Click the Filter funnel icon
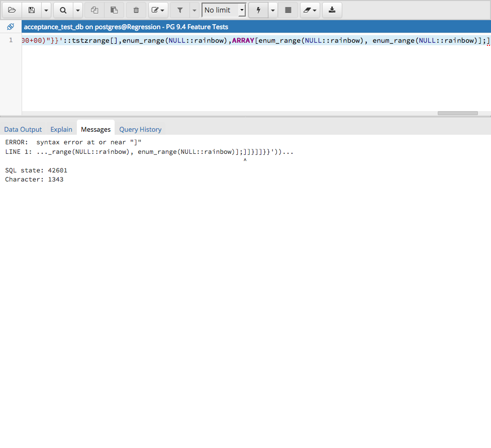The image size is (491, 448). (x=180, y=10)
